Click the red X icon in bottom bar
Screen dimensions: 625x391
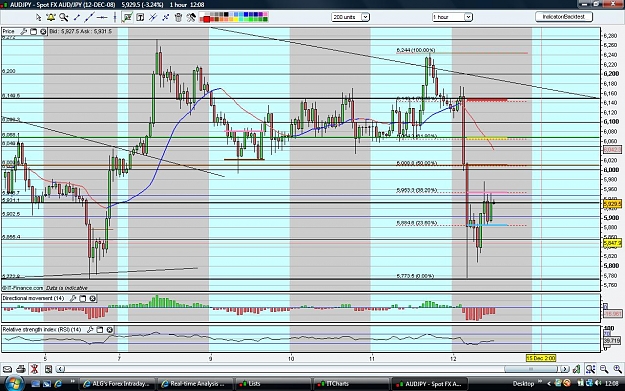click(34, 369)
